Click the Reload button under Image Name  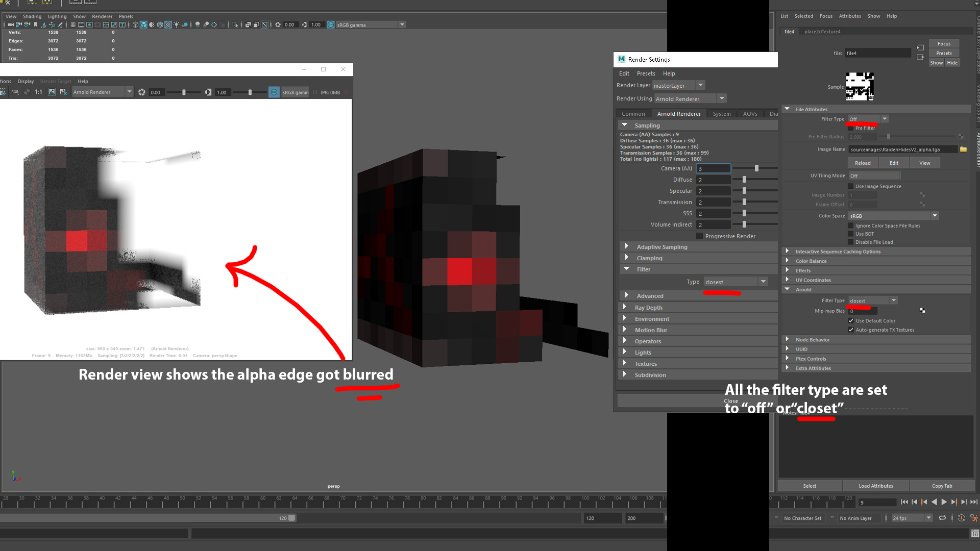pyautogui.click(x=863, y=162)
